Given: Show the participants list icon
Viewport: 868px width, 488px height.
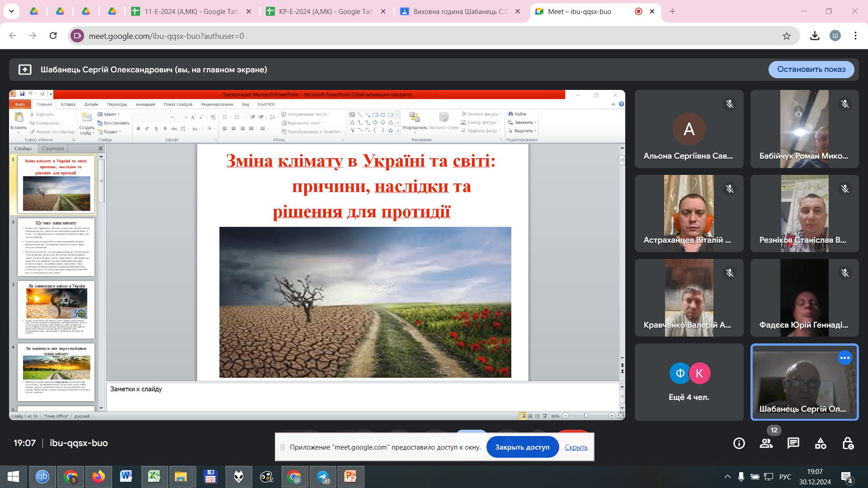Looking at the screenshot, I should pos(766,443).
